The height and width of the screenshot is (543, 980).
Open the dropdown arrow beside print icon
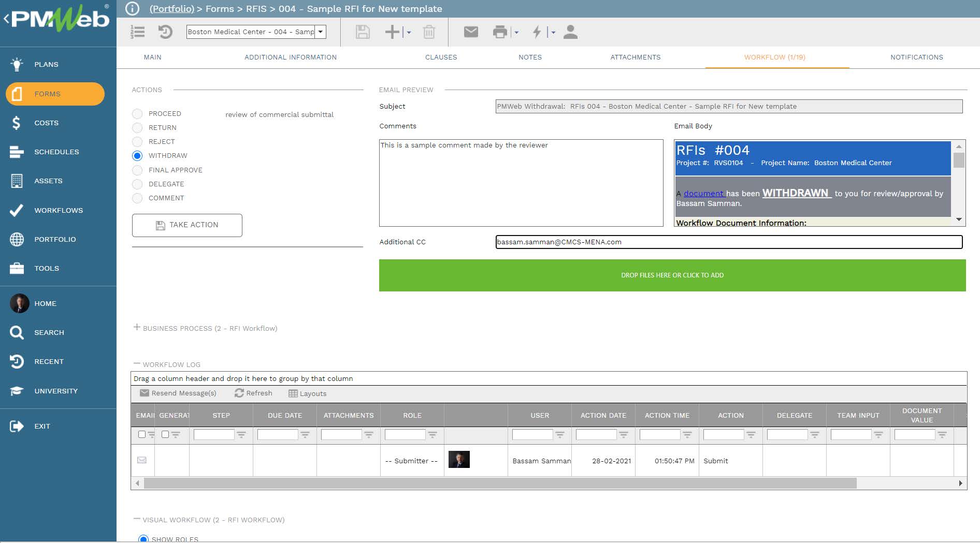pyautogui.click(x=516, y=32)
